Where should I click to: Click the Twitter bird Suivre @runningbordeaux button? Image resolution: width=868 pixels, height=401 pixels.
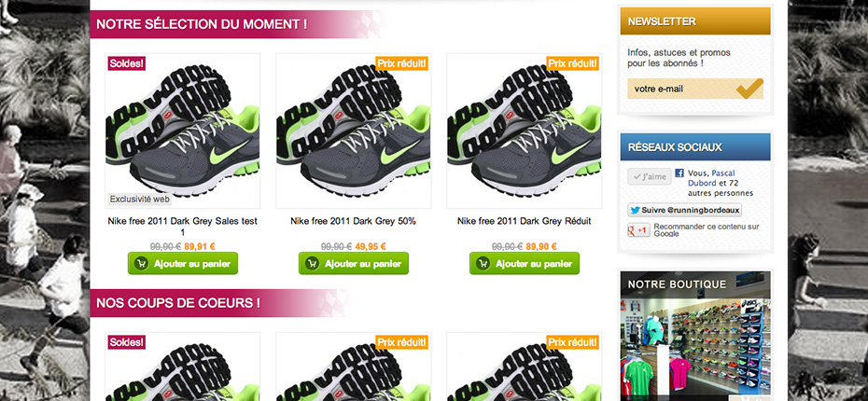click(x=684, y=210)
